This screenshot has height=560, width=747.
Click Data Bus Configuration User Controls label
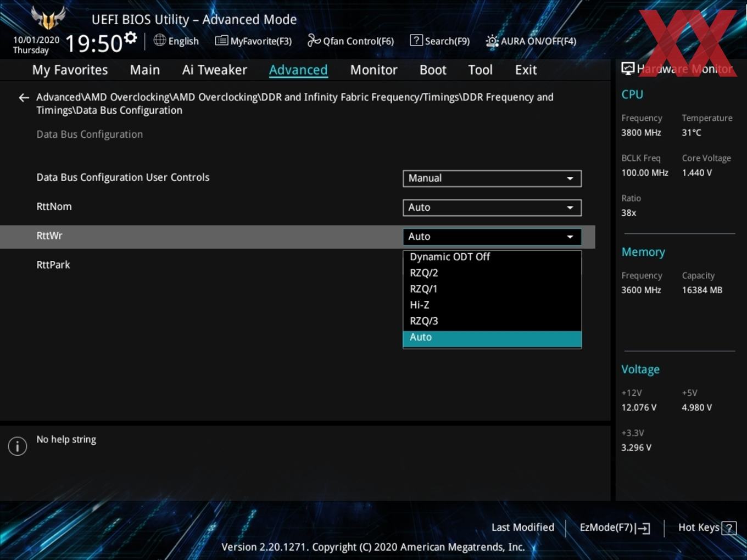(x=123, y=178)
